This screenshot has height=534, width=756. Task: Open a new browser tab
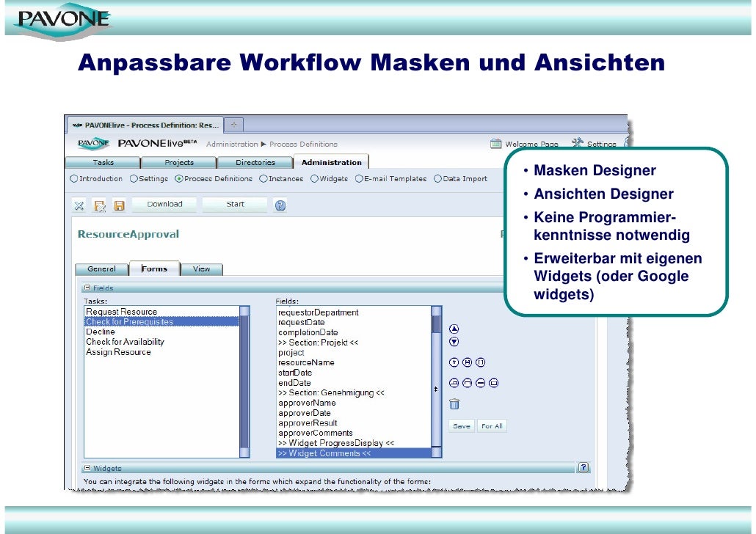[x=234, y=125]
